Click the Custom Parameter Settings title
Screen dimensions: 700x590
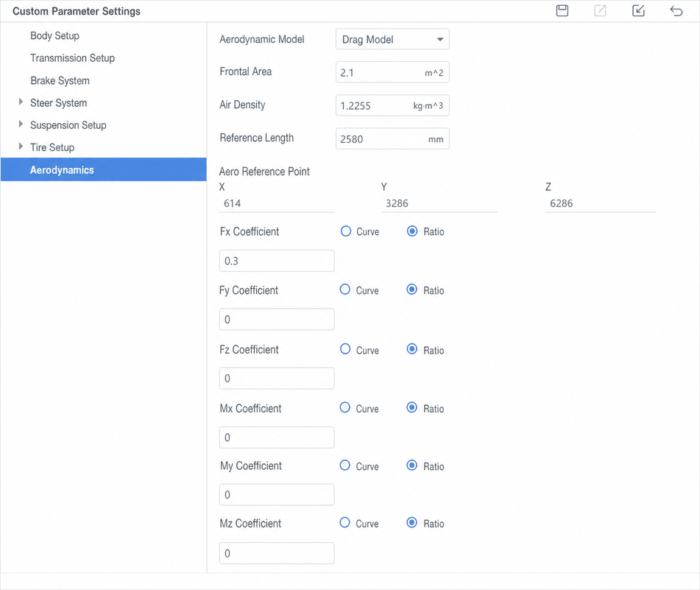77,11
